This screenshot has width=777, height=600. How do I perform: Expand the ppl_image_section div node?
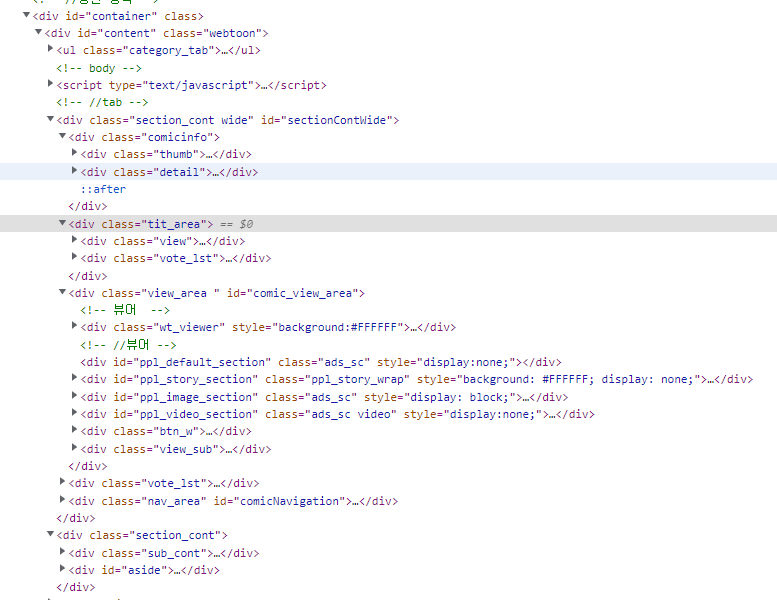pyautogui.click(x=74, y=395)
